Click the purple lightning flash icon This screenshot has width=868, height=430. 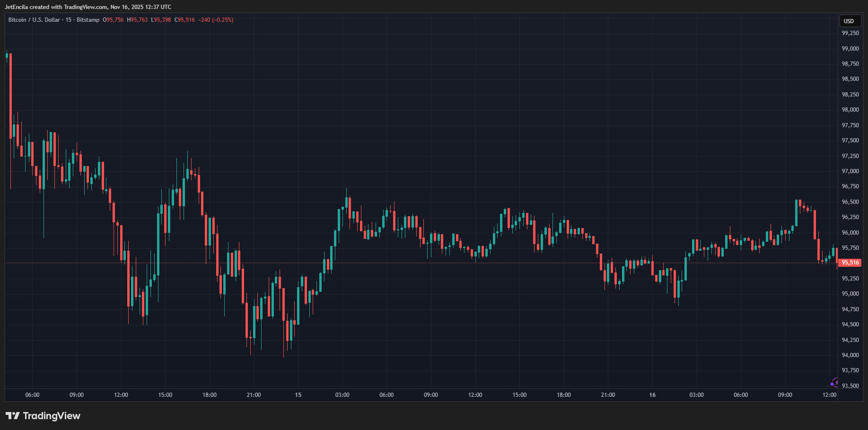(x=835, y=382)
